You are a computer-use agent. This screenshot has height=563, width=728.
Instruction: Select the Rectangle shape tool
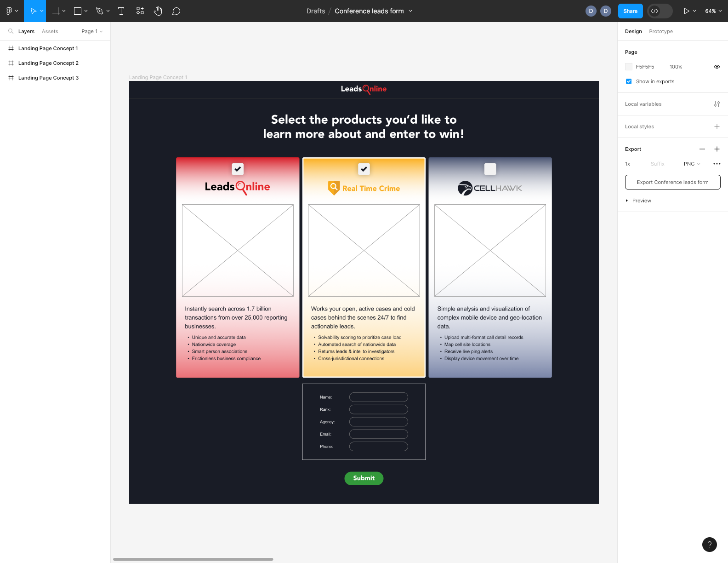pyautogui.click(x=78, y=11)
